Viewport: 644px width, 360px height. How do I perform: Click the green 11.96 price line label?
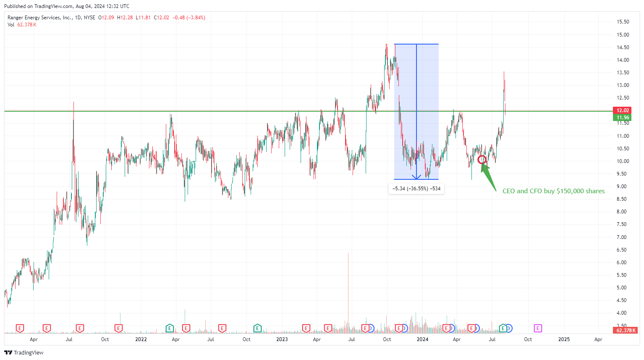pyautogui.click(x=622, y=118)
